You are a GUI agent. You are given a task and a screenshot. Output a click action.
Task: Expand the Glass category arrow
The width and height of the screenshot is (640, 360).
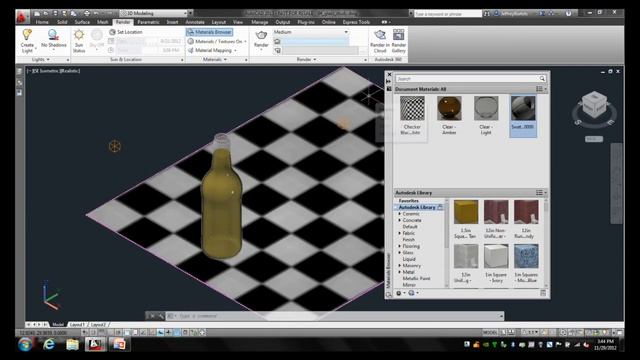(400, 253)
